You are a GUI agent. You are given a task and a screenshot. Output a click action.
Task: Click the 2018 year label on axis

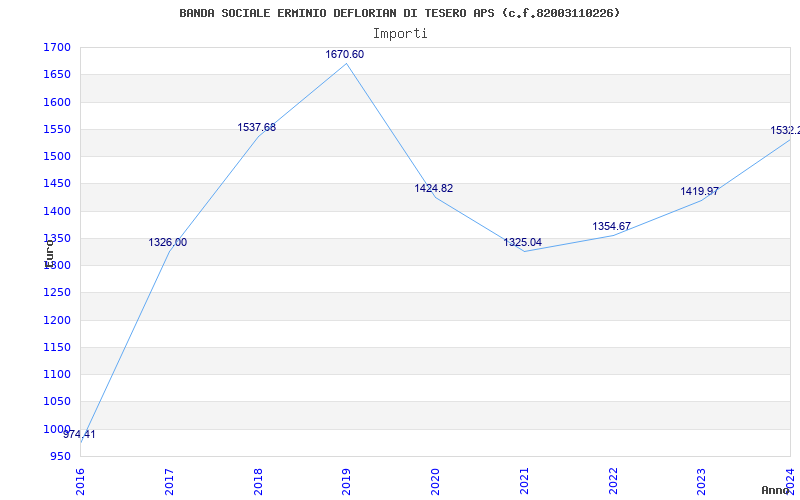[x=258, y=481]
